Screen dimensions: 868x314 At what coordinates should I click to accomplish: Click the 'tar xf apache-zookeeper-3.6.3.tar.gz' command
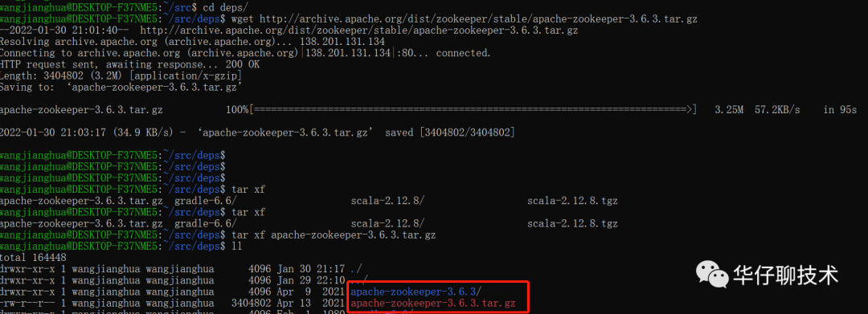(334, 235)
